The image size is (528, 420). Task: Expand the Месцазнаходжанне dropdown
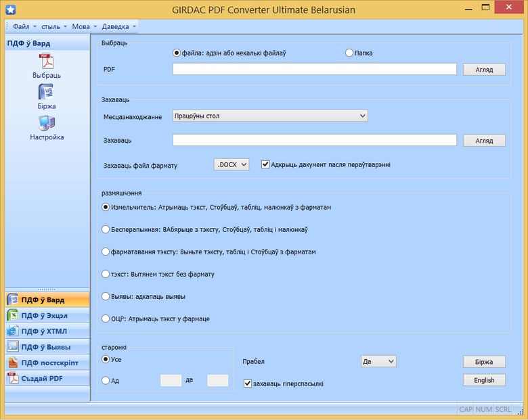click(x=270, y=116)
